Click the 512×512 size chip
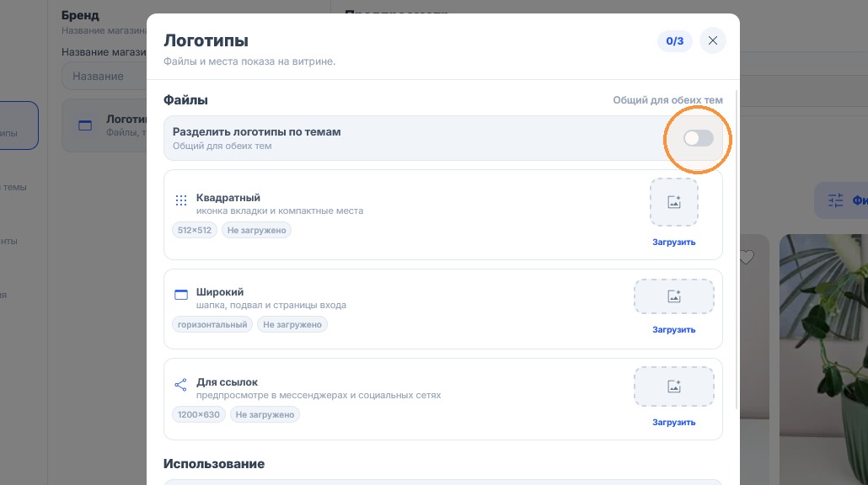Viewport: 868px width, 485px height. tap(195, 230)
